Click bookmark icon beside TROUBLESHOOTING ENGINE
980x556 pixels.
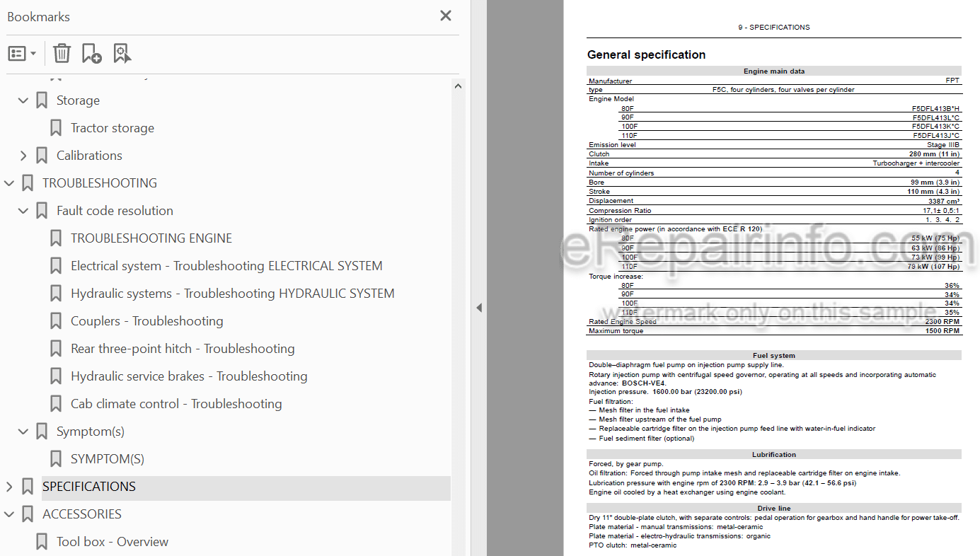56,238
